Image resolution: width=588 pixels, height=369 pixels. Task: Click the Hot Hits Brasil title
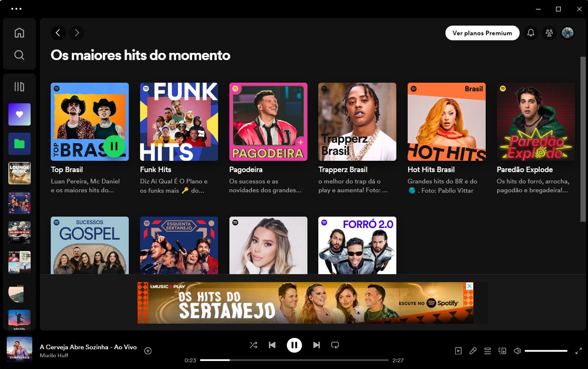point(431,170)
